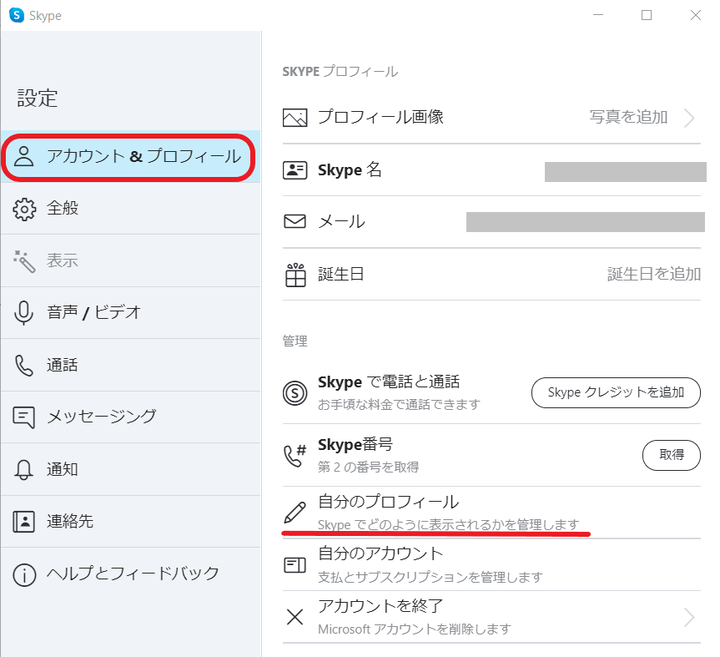Click the メール row label
720x657 pixels.
coord(342,222)
